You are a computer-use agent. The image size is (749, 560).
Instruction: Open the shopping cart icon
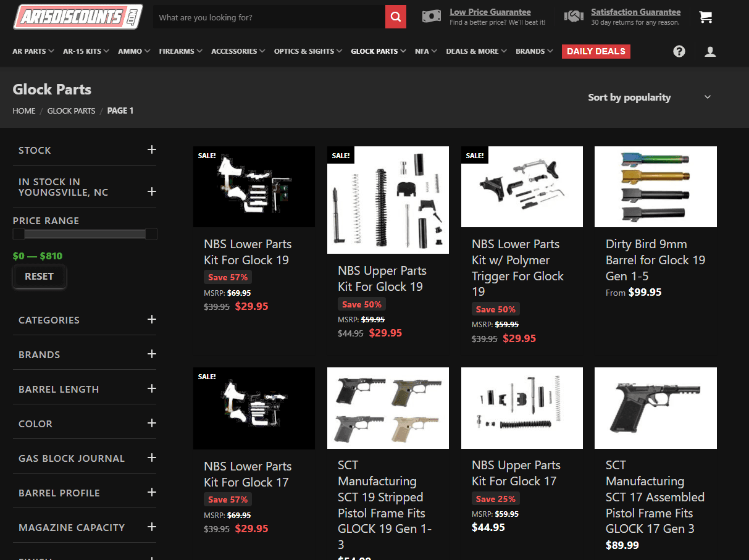coord(706,17)
